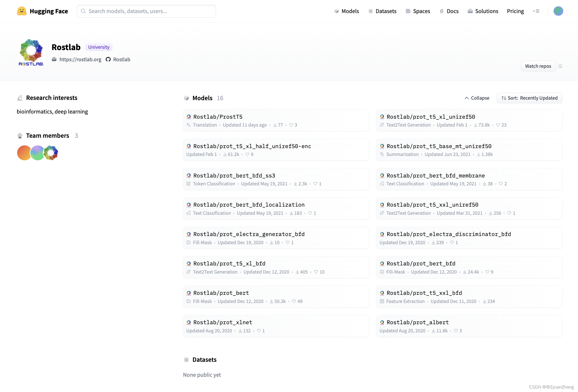The image size is (578, 392).
Task: Click the University badge on Rostlab profile
Action: tap(98, 47)
